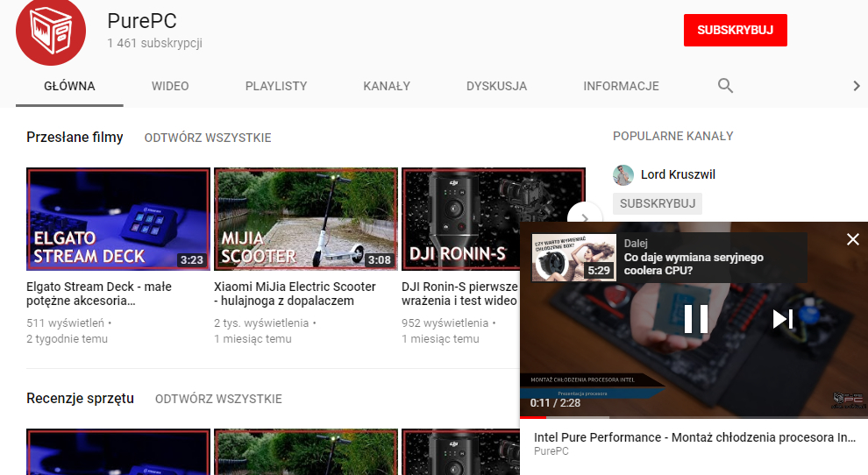Click PurePC channel name under miniplayer
Viewport: 868px width, 475px height.
pos(551,451)
